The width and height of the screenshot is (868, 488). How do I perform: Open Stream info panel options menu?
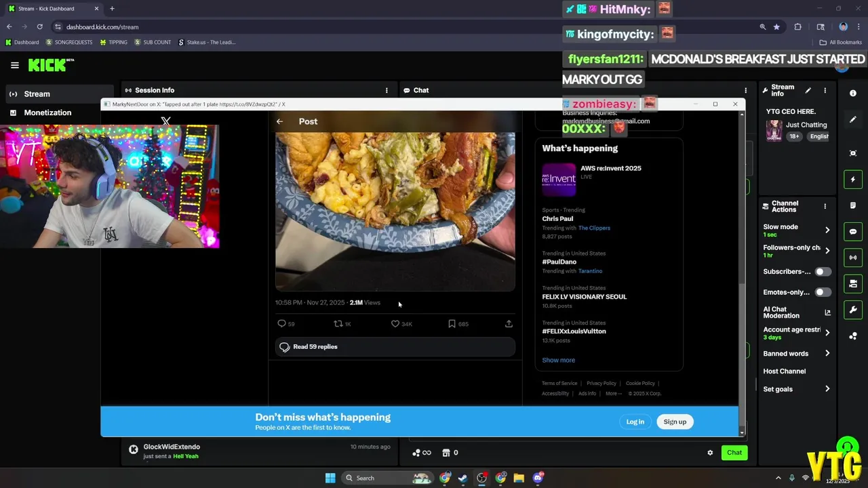click(825, 90)
